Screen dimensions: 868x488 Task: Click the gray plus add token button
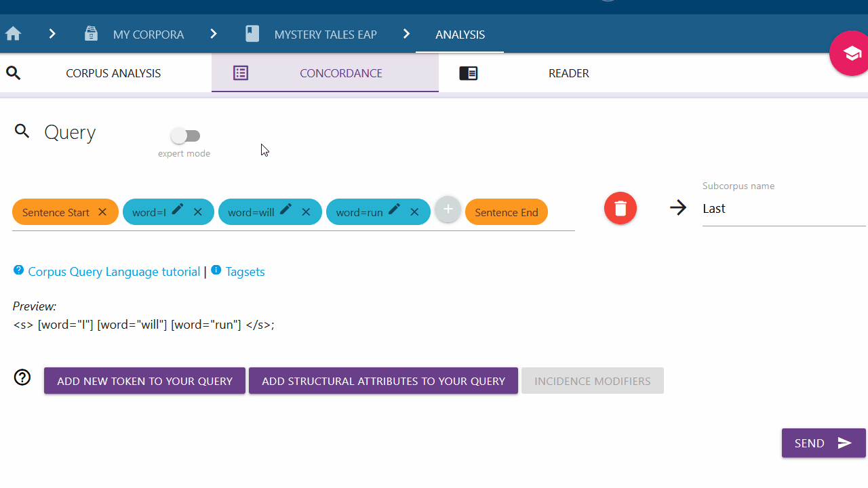coord(448,210)
